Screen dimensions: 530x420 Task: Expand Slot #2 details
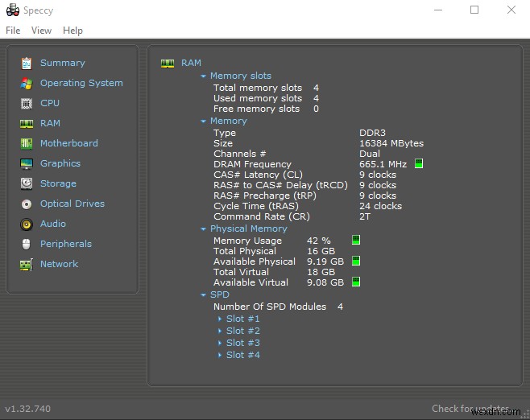220,331
